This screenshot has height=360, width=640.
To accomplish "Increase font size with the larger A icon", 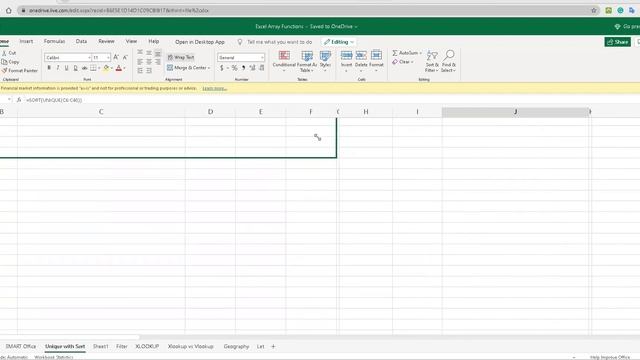I will (116, 57).
